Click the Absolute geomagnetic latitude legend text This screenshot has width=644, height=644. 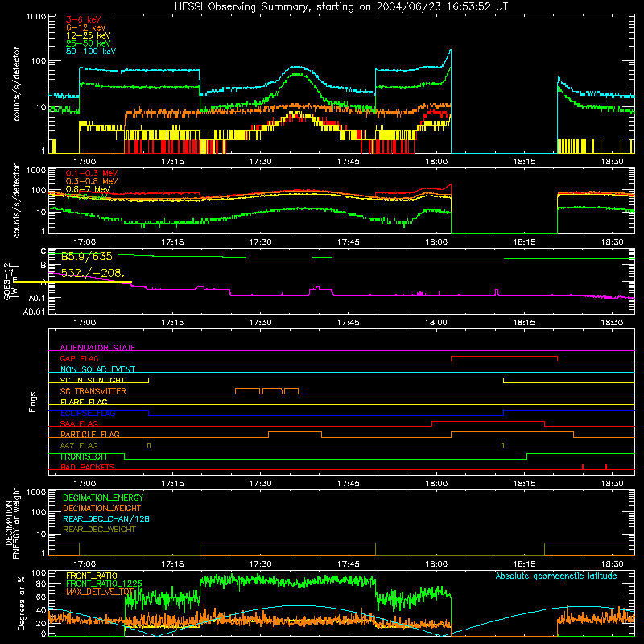coord(556,576)
